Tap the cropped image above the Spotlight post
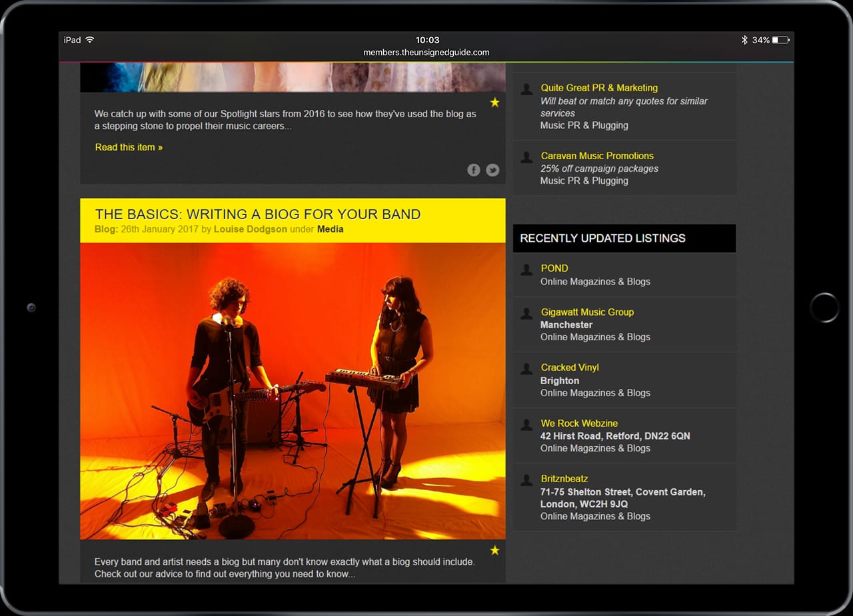This screenshot has height=616, width=853. pos(293,77)
